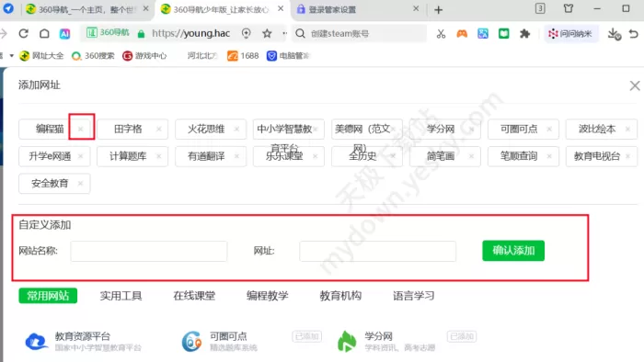Remove 笔顺查询 from added sites
Image resolution: width=644 pixels, height=362 pixels.
549,156
